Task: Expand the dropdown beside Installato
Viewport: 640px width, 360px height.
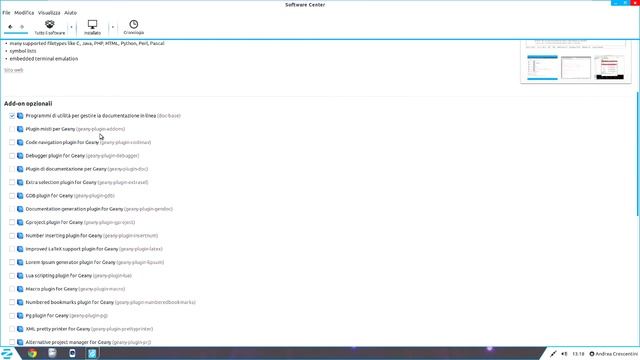Action: point(113,27)
